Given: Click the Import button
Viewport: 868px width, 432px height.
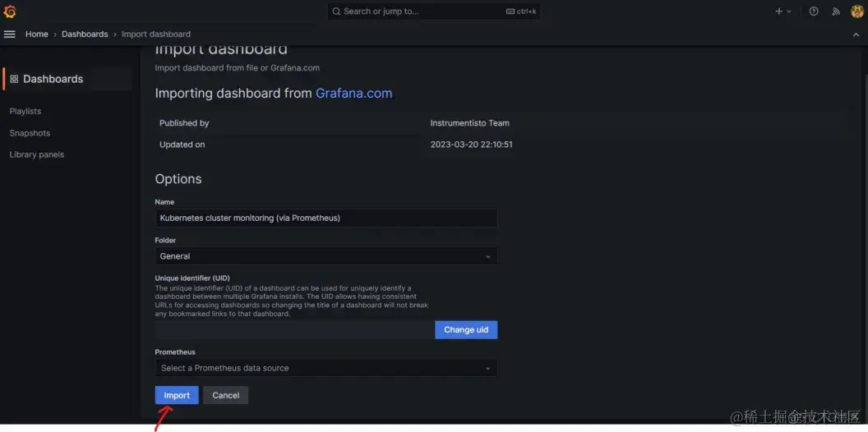Looking at the screenshot, I should 177,396.
